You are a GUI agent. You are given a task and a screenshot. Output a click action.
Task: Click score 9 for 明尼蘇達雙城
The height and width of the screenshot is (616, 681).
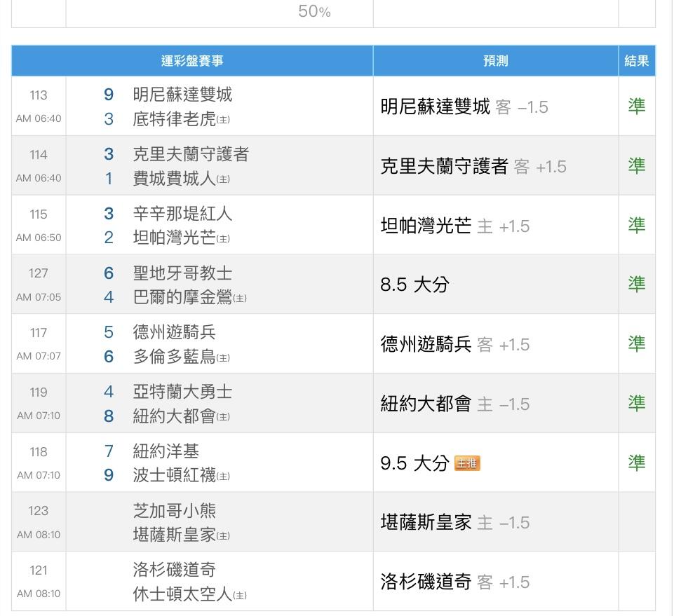[109, 94]
